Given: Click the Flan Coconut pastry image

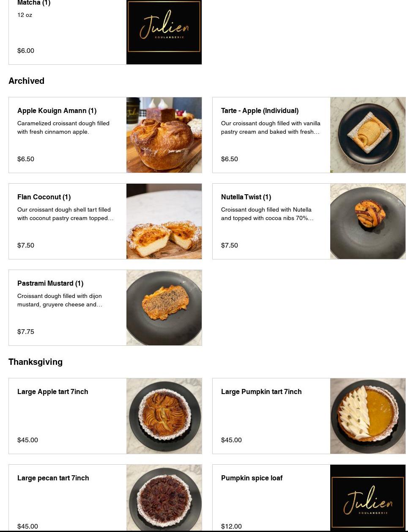Looking at the screenshot, I should click(x=164, y=221).
